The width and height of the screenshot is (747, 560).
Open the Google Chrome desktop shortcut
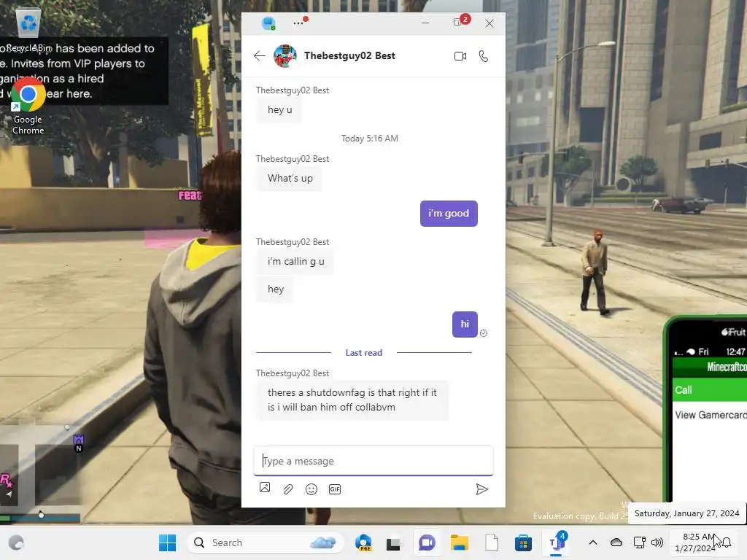pyautogui.click(x=28, y=106)
